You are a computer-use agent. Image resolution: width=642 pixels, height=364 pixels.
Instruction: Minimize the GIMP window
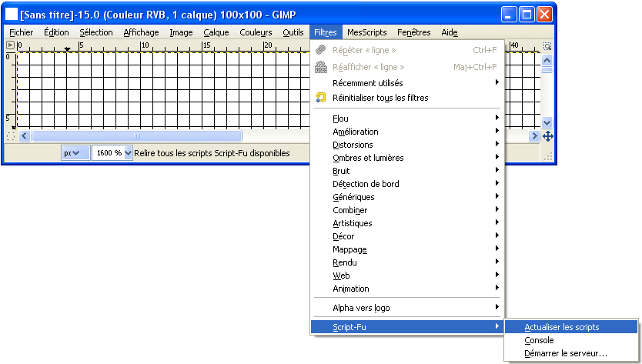(x=509, y=15)
